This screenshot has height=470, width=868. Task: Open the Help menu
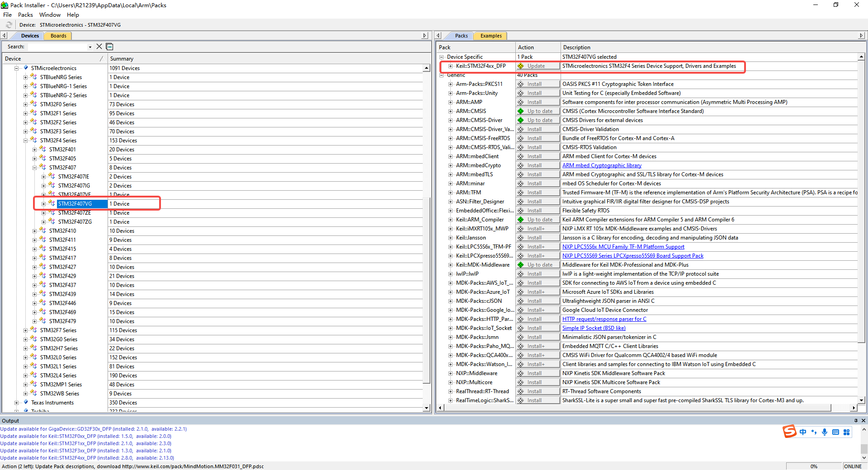[73, 14]
